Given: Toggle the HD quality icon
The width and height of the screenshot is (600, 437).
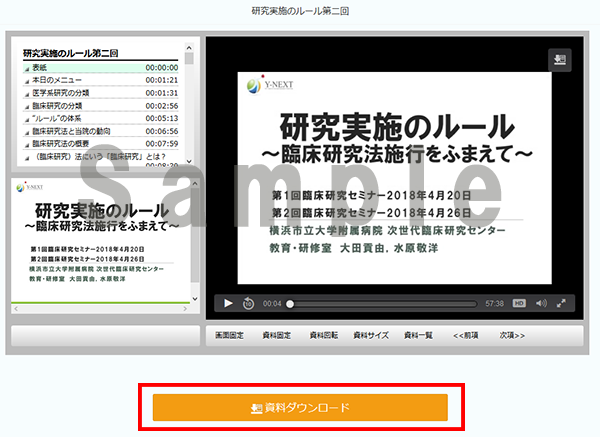Looking at the screenshot, I should [x=520, y=303].
